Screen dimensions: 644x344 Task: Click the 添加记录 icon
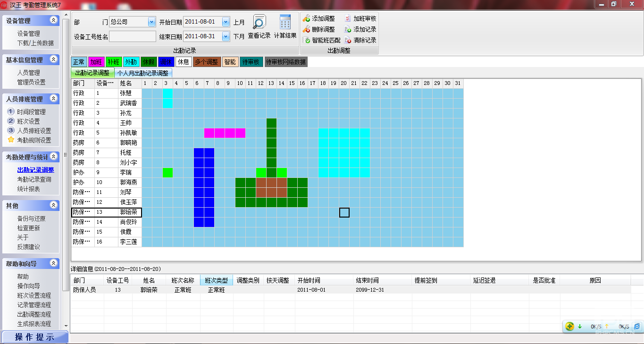348,29
